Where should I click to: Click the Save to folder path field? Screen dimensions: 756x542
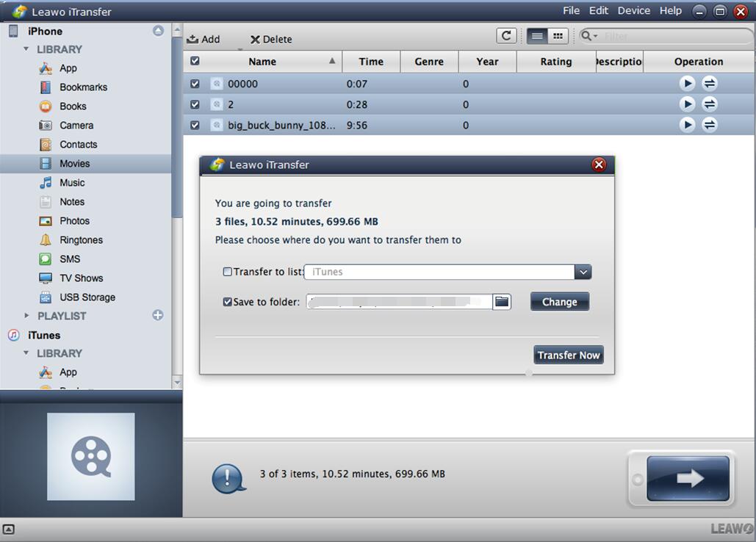tap(399, 302)
